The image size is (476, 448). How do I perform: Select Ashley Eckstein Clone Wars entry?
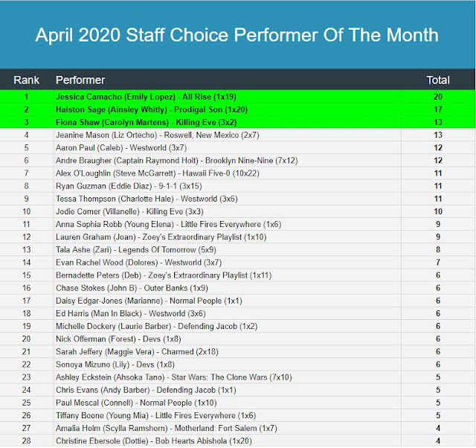coord(173,377)
